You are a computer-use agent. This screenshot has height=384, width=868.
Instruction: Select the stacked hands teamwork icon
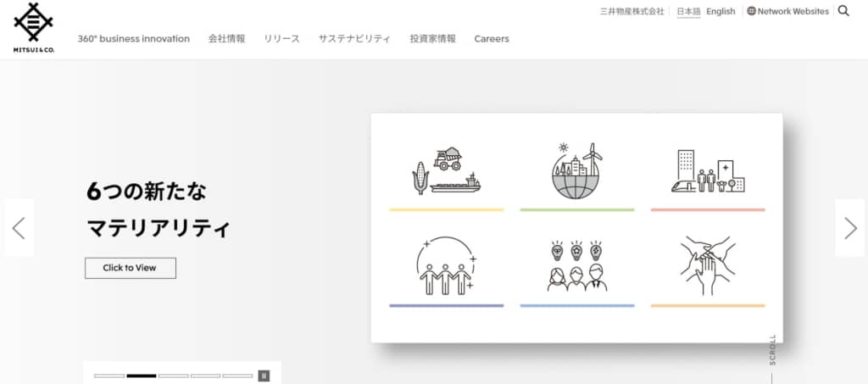[708, 266]
